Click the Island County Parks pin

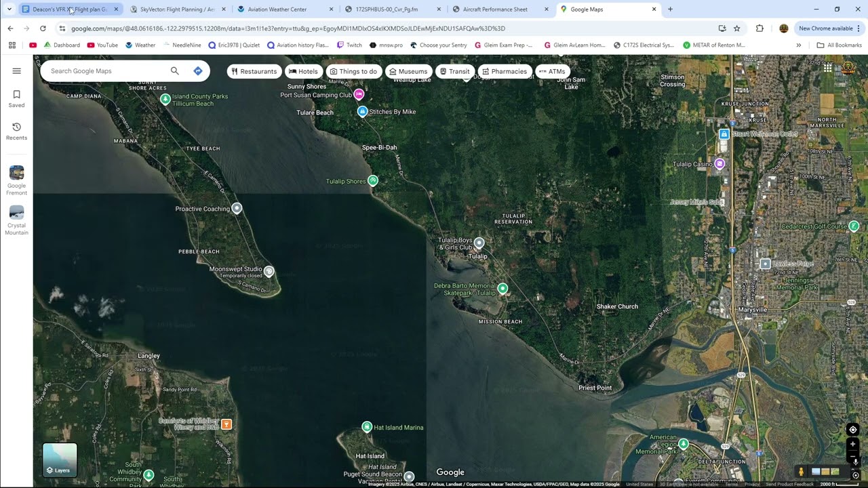coord(165,100)
